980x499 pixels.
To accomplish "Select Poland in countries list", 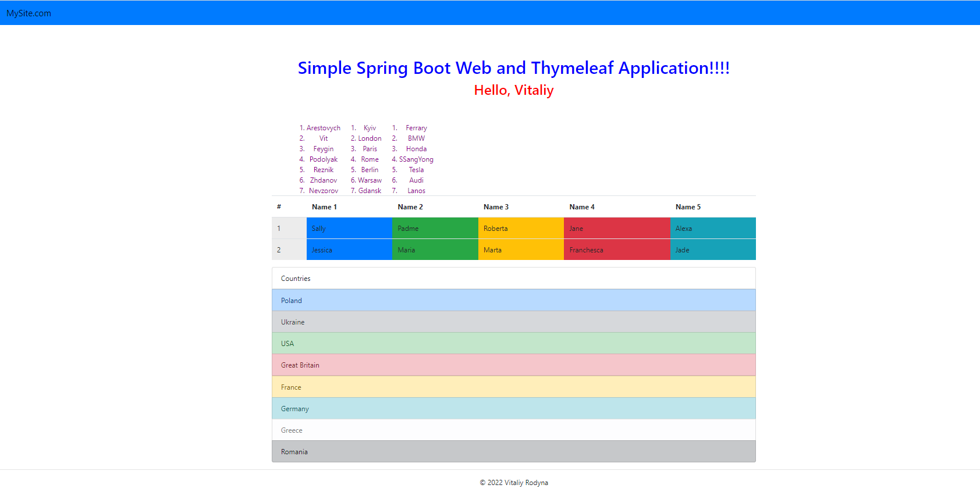I will (x=514, y=300).
